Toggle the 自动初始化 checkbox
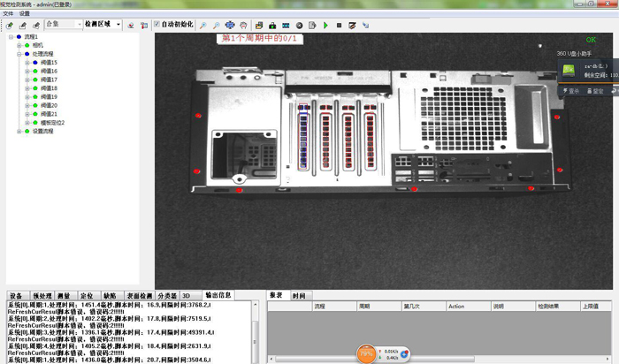 pyautogui.click(x=157, y=25)
